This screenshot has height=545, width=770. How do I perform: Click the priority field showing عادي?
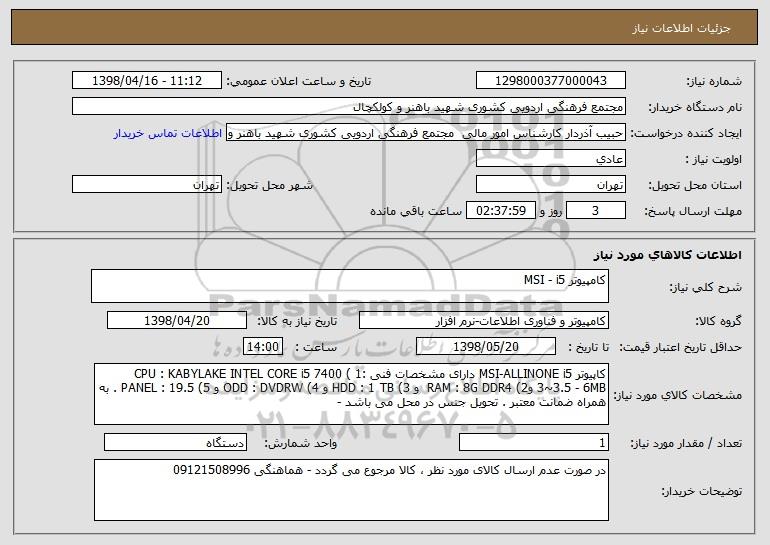(550, 159)
